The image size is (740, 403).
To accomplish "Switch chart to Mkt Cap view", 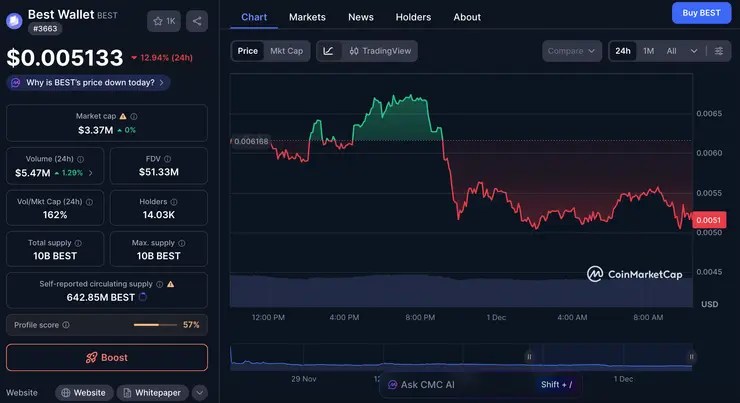I will [287, 51].
